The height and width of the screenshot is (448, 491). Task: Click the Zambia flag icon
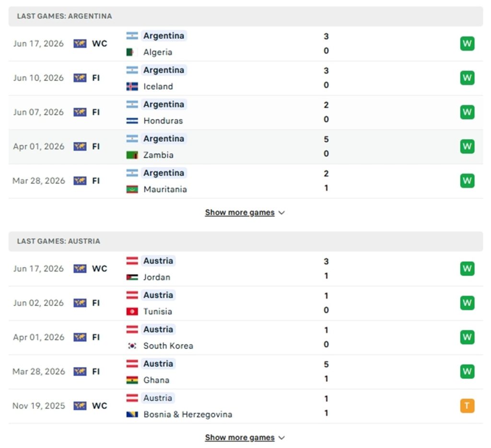pos(132,155)
